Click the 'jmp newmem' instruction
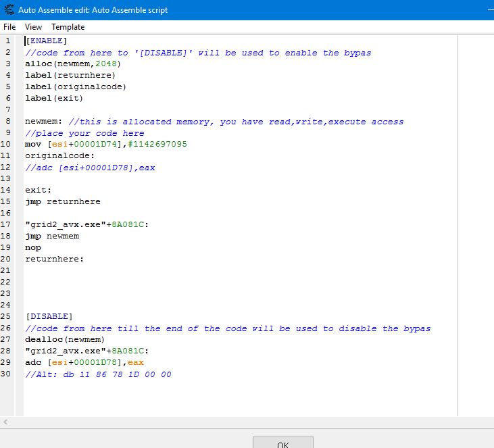 52,236
